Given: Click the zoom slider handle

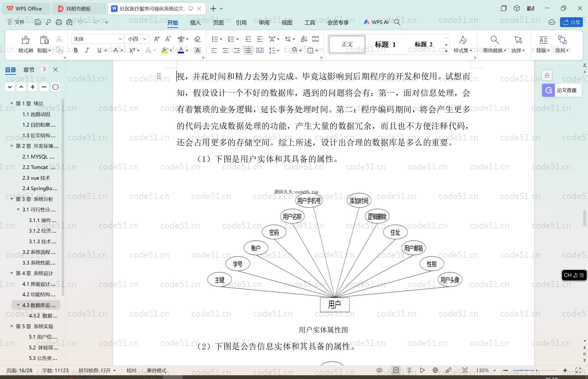Looking at the screenshot, I should tap(536, 370).
